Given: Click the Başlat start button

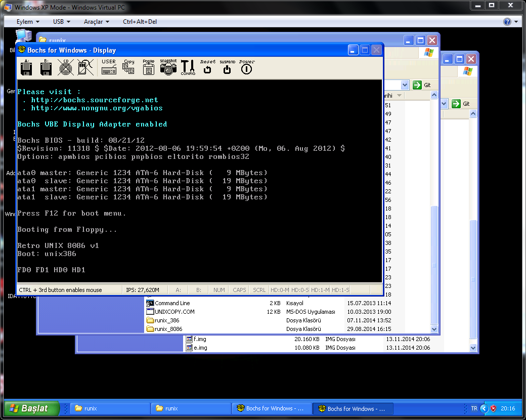Looking at the screenshot, I should pos(31,408).
